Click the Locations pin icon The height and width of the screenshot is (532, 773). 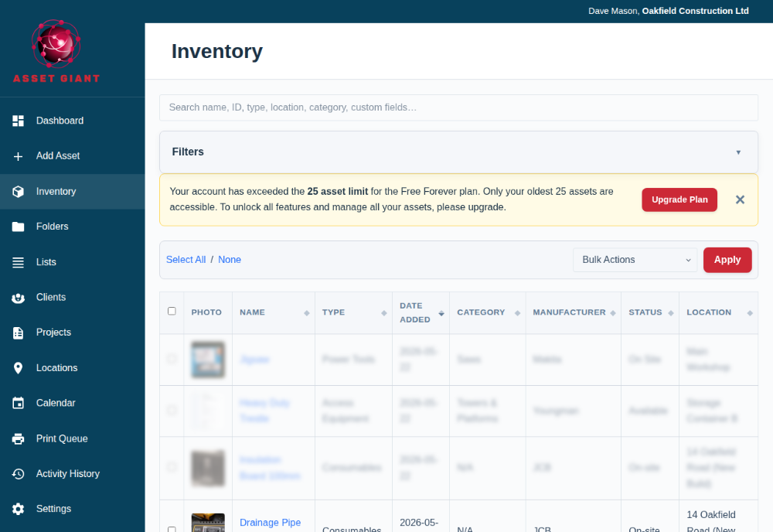click(x=19, y=368)
